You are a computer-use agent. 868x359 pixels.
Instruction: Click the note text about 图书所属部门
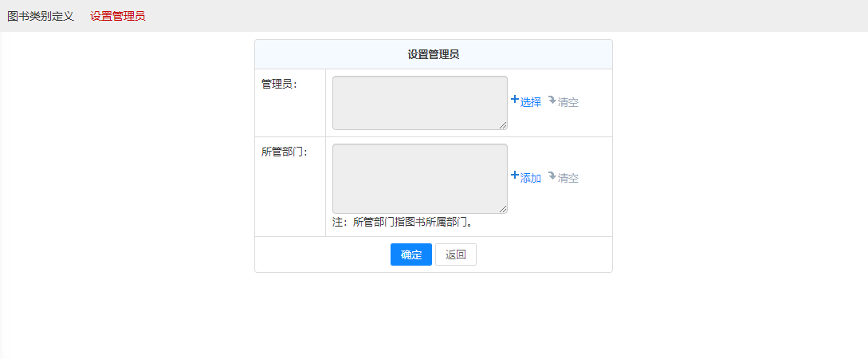(403, 223)
